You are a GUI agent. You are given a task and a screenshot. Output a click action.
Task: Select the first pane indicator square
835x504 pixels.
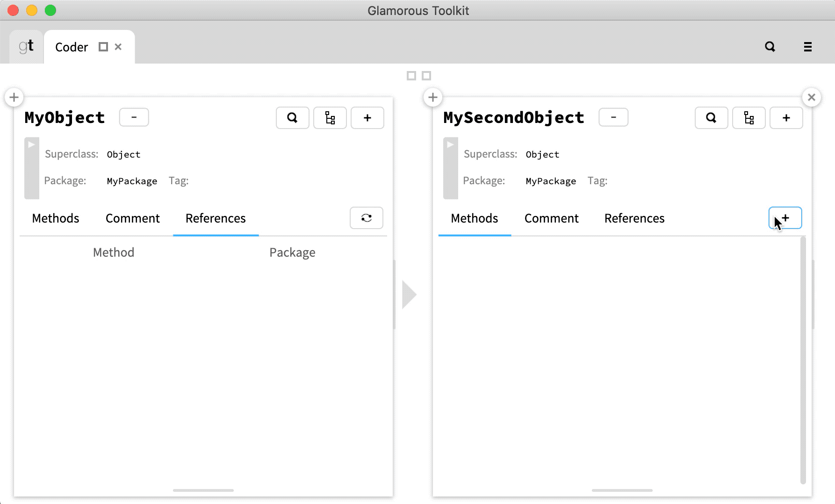[x=411, y=76]
